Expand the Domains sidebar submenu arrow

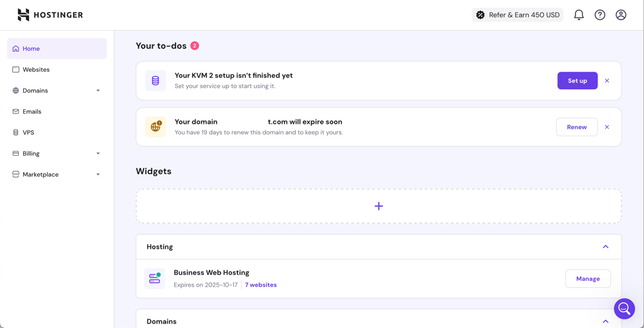(98, 90)
